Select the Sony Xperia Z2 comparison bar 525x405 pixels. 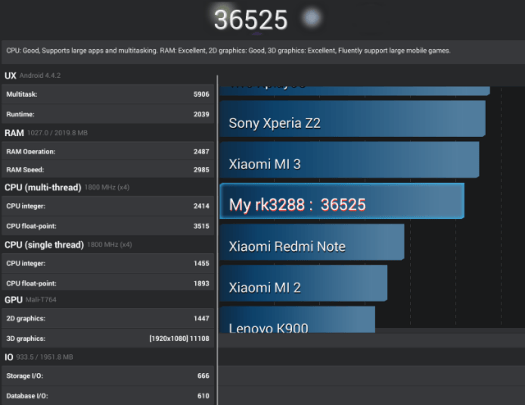click(353, 119)
